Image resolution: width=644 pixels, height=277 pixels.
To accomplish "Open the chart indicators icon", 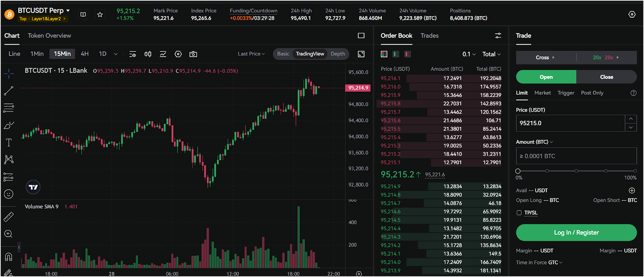I will [163, 54].
